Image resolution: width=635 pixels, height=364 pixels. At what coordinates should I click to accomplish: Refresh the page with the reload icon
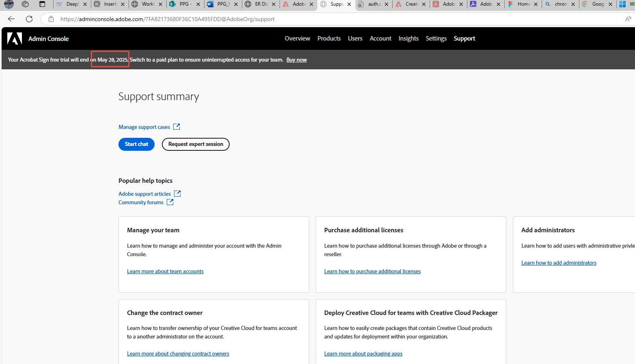click(x=29, y=19)
